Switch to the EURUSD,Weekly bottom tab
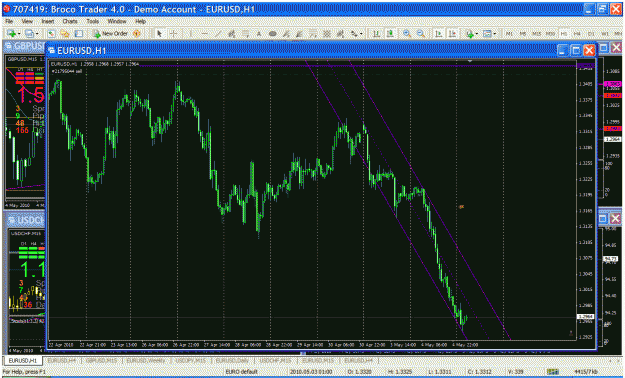 146,360
